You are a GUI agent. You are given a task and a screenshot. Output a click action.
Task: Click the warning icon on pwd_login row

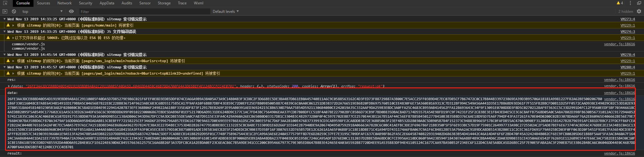pyautogui.click(x=8, y=73)
